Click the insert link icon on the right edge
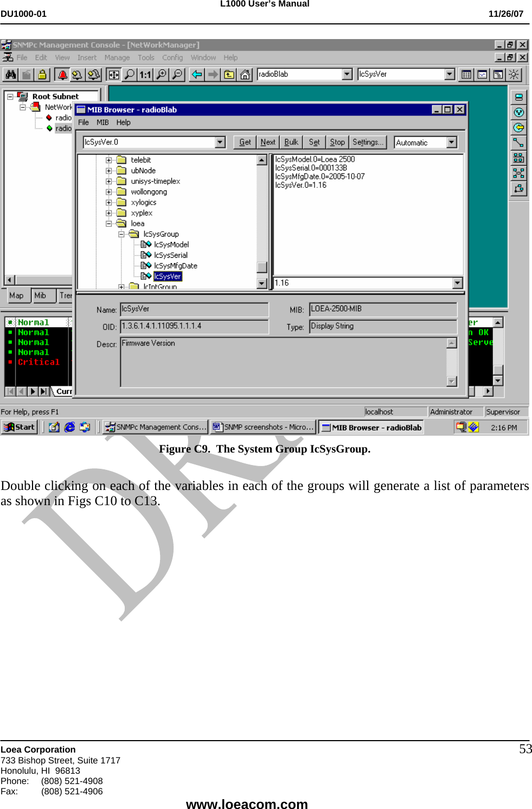 coord(519,144)
